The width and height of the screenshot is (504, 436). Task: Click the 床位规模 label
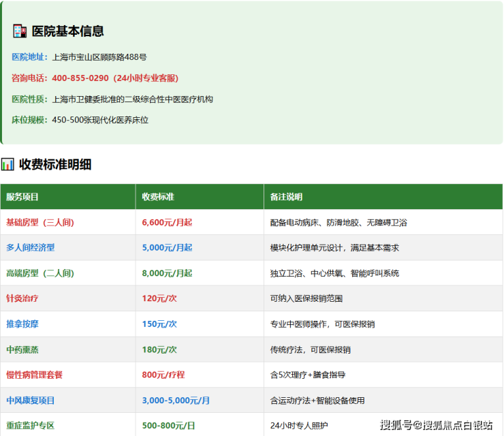click(29, 120)
